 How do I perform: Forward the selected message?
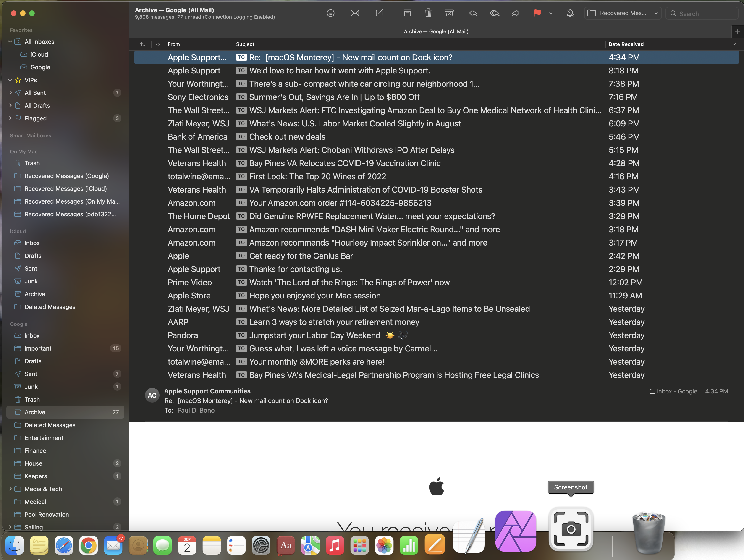tap(515, 13)
